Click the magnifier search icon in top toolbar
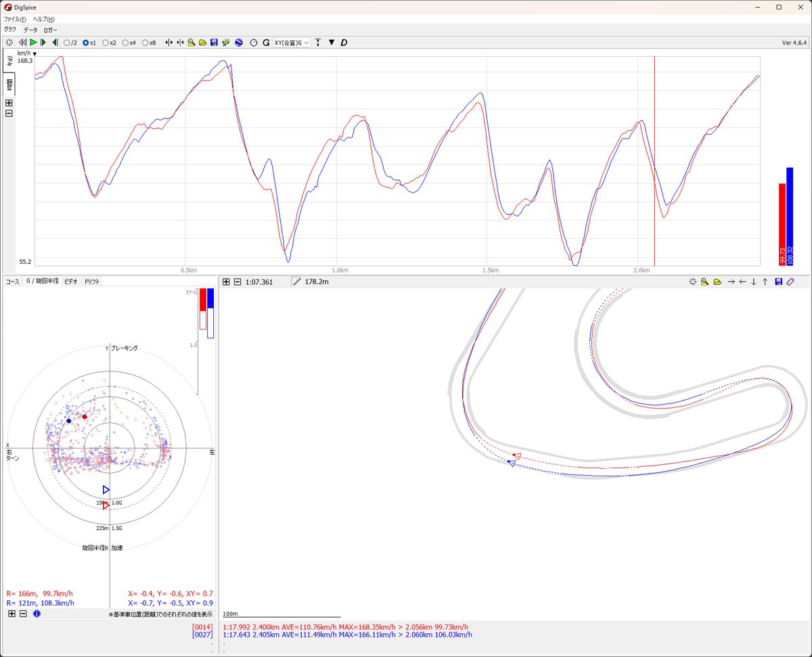 [191, 43]
